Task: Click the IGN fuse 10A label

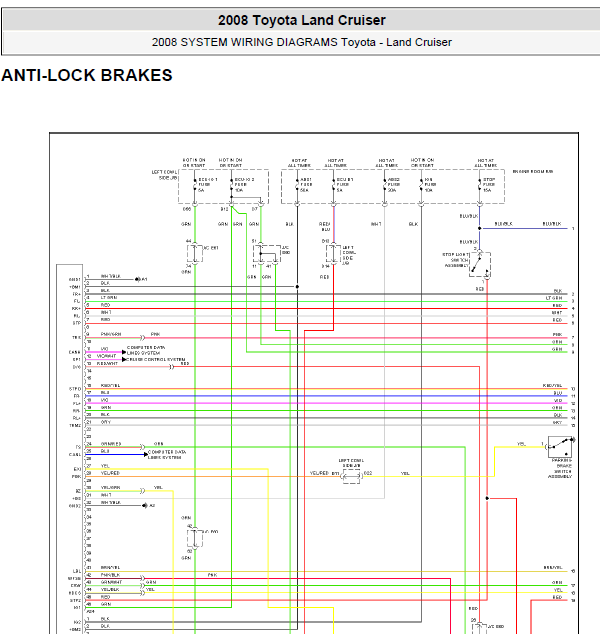Action: (x=429, y=184)
